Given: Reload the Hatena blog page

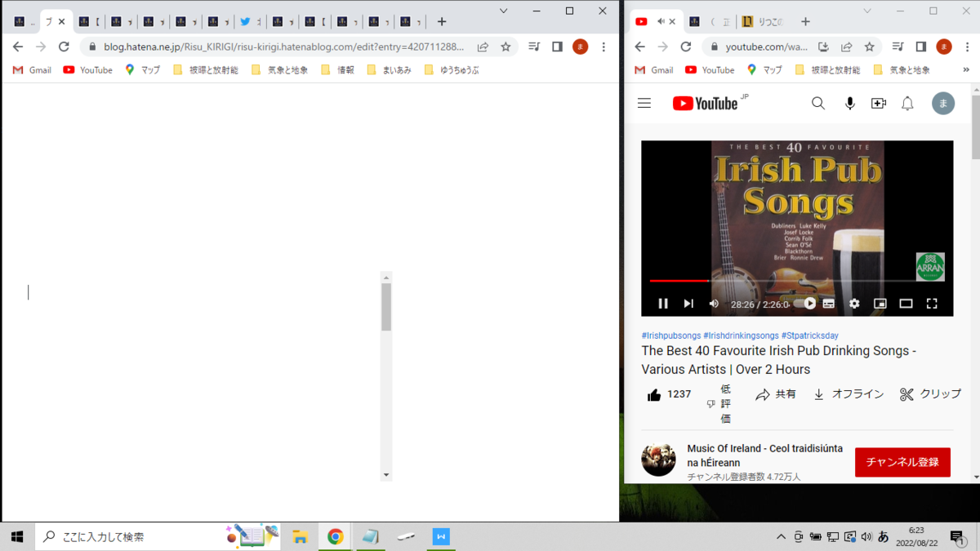Looking at the screenshot, I should [x=64, y=47].
